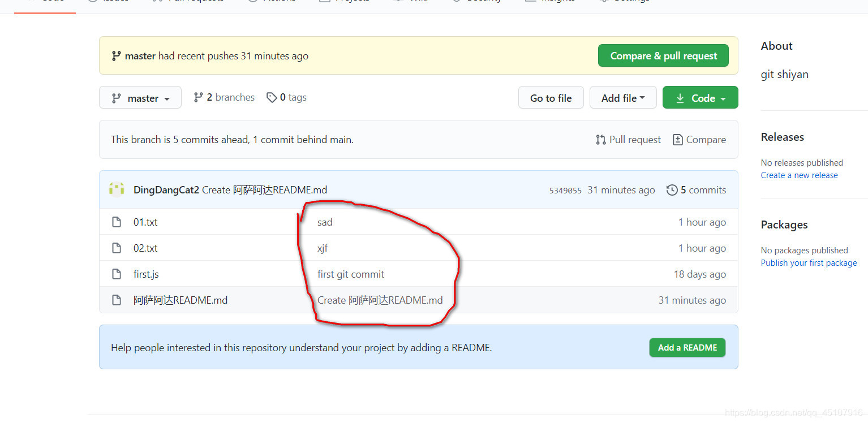Open DingDangCat2's avatar image
The image size is (868, 423).
click(117, 189)
